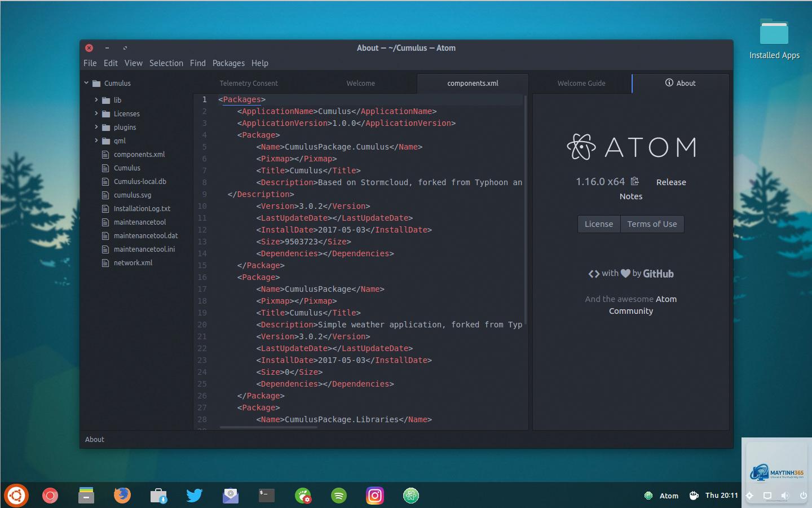Open Spotify from the dock
The image size is (812, 508).
[338, 496]
